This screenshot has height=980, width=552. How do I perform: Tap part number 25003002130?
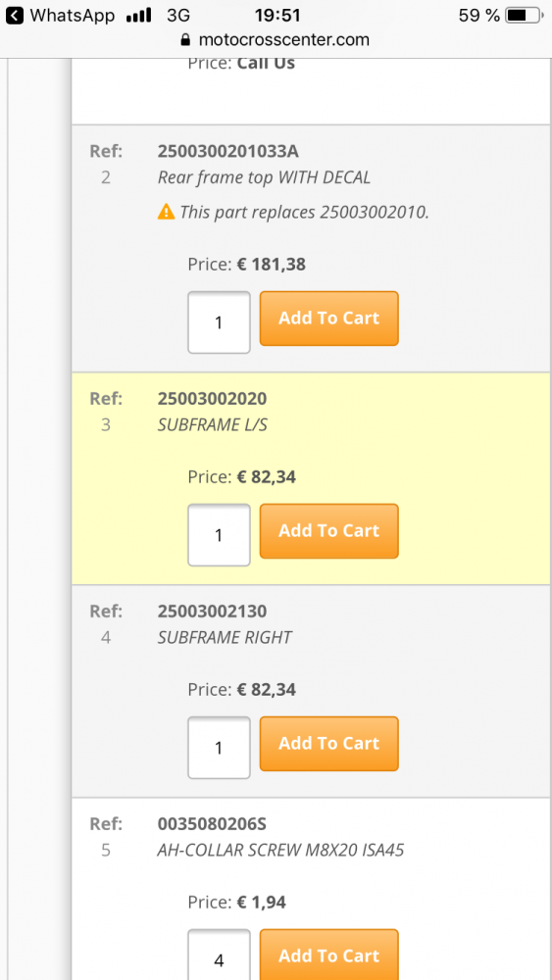coord(212,611)
